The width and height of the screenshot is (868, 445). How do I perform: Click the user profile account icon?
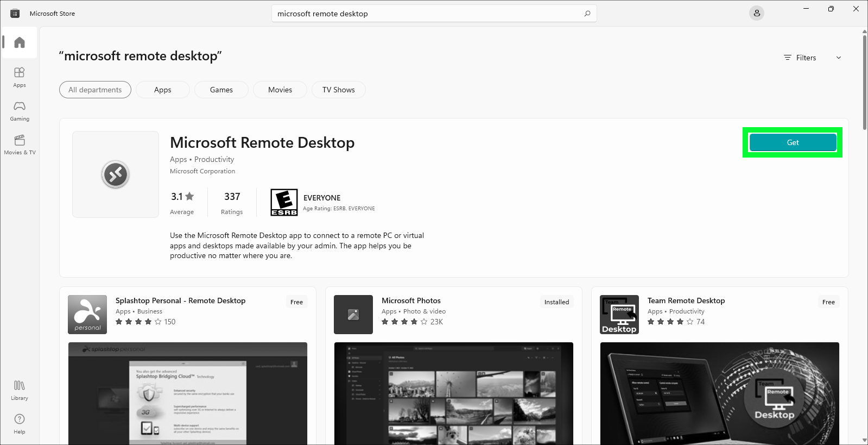tap(756, 14)
